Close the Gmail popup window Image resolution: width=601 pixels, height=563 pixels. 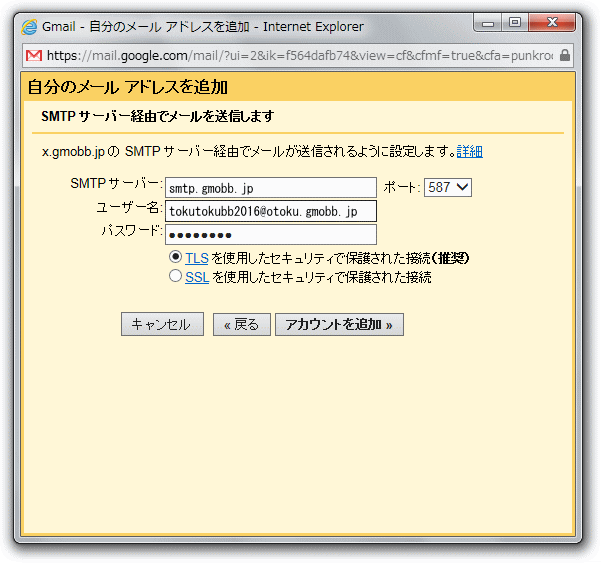552,22
